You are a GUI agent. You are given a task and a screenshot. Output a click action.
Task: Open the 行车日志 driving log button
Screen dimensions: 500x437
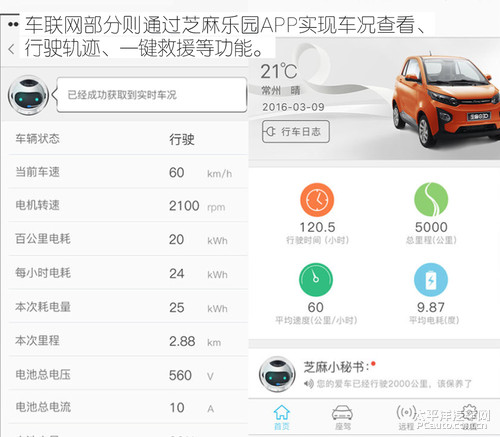(296, 132)
